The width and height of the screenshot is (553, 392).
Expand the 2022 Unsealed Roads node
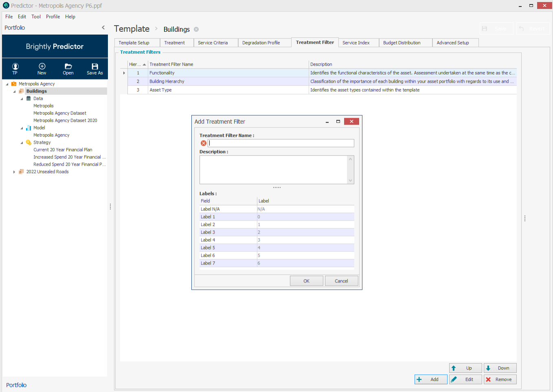coord(14,172)
